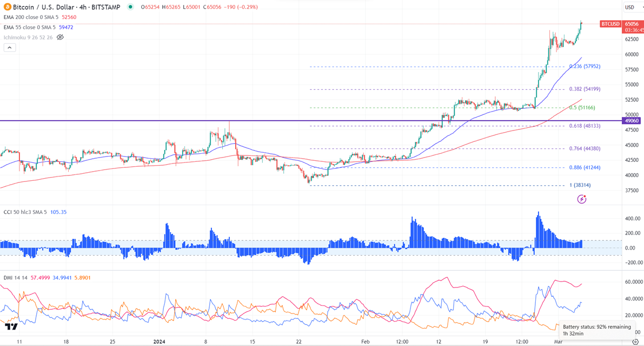Click the 49060 horizontal line price label

tap(631, 121)
